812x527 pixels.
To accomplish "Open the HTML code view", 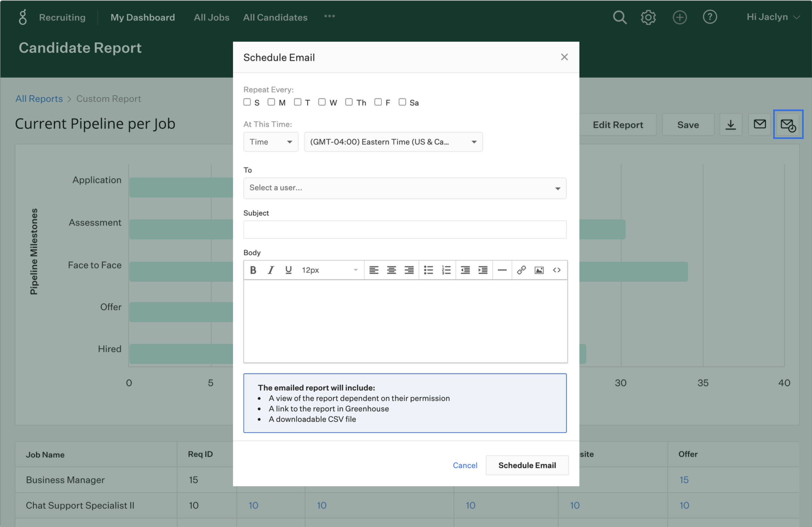I will 556,270.
